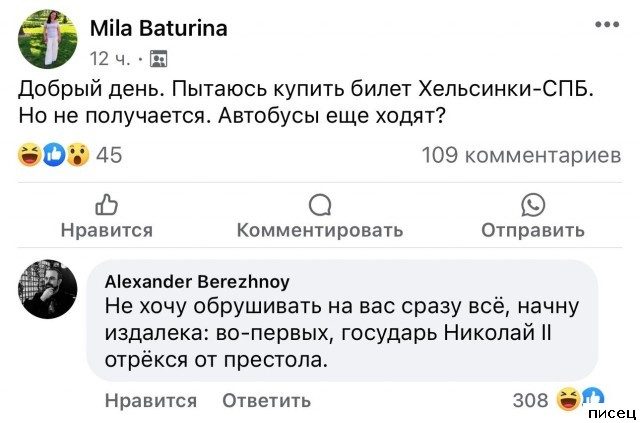The image size is (640, 423).
Task: Reply to comment with Ответить
Action: [x=266, y=401]
